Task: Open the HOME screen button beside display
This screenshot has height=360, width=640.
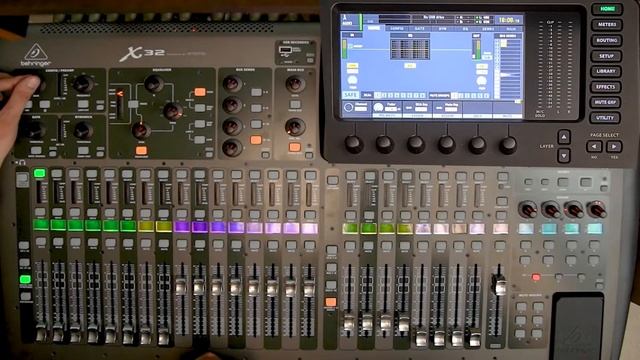Action: (607, 9)
